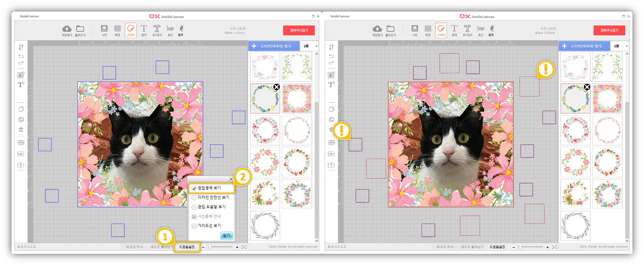Click undo arrow in left window sidebar
Screen dimensions: 644x267
point(21,56)
